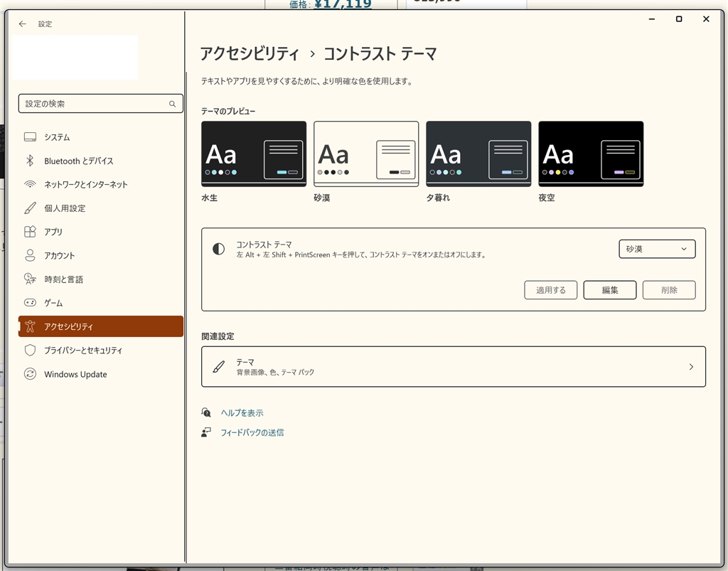This screenshot has height=571, width=728.
Task: Select the 水生 theme preview
Action: [x=254, y=154]
